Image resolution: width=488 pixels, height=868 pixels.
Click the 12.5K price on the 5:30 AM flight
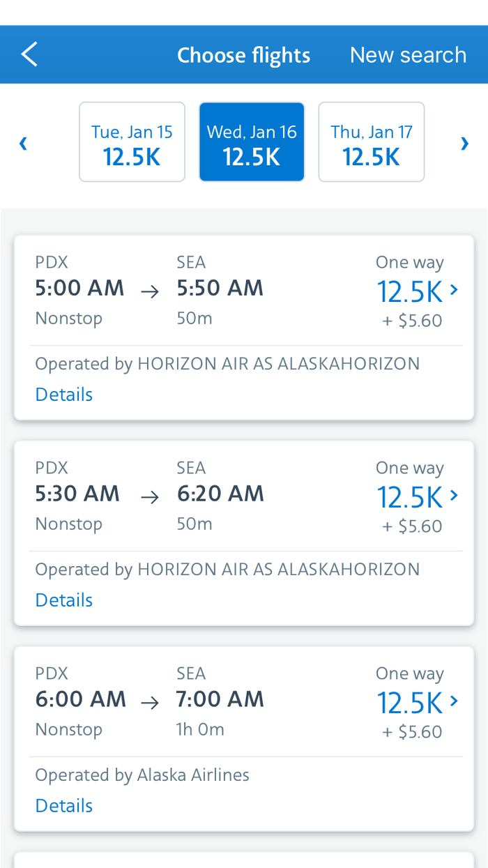[x=411, y=498]
